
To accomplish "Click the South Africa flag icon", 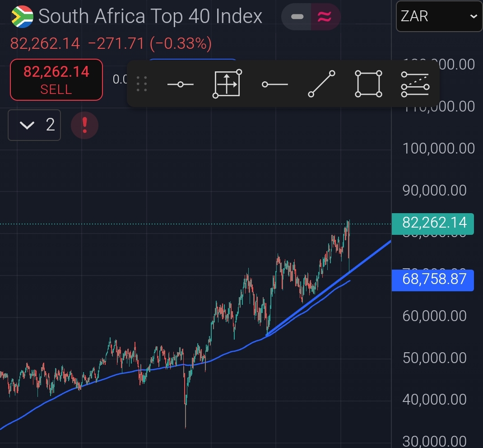I will (x=22, y=17).
